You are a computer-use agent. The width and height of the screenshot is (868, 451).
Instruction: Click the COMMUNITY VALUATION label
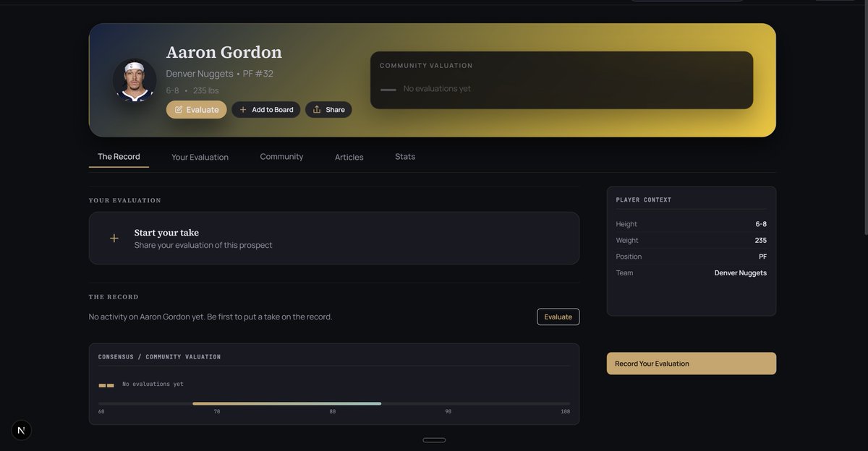click(x=426, y=66)
